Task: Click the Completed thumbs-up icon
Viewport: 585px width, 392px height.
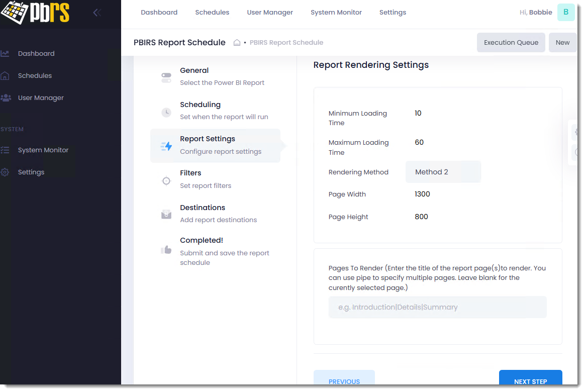Action: (166, 249)
